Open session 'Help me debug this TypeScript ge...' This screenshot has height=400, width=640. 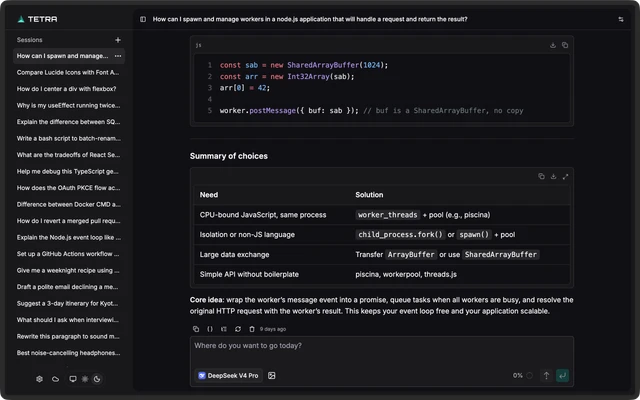tap(69, 172)
